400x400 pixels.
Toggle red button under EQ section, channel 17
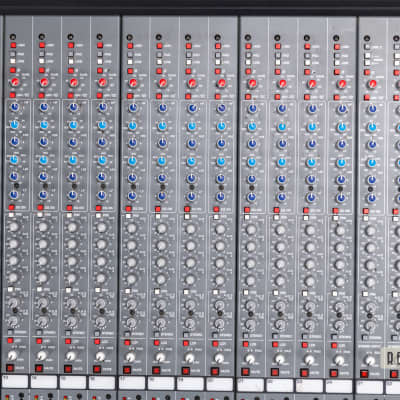click(128, 209)
